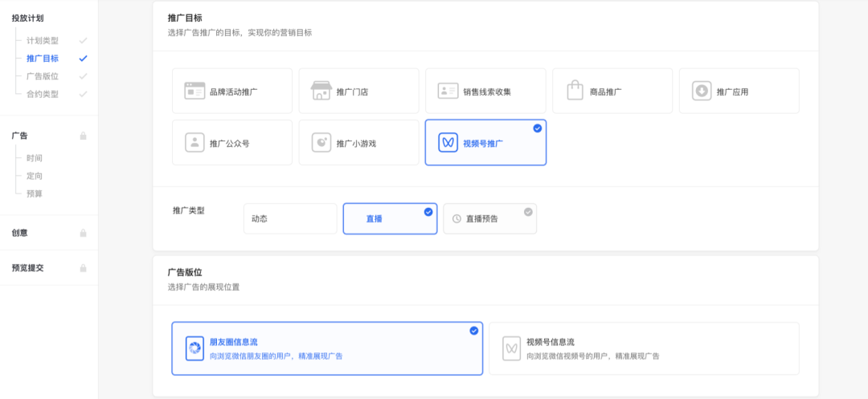This screenshot has width=868, height=399.
Task: Click the 视频号推广 butterfly icon
Action: point(448,143)
